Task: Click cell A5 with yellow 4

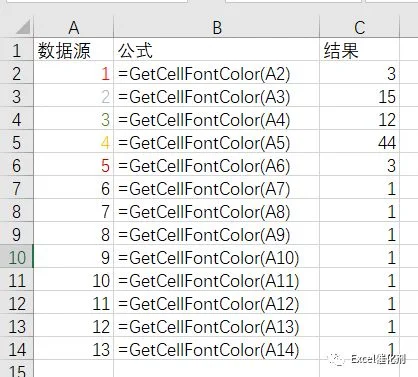Action: 74,141
